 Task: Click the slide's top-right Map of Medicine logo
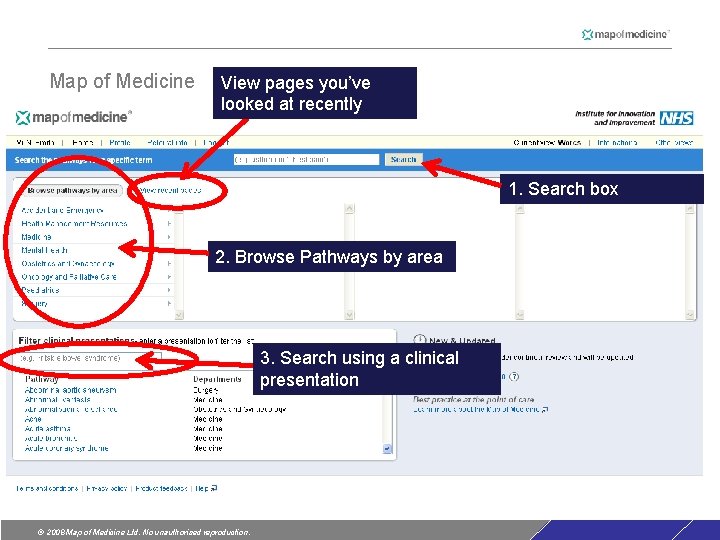click(625, 34)
